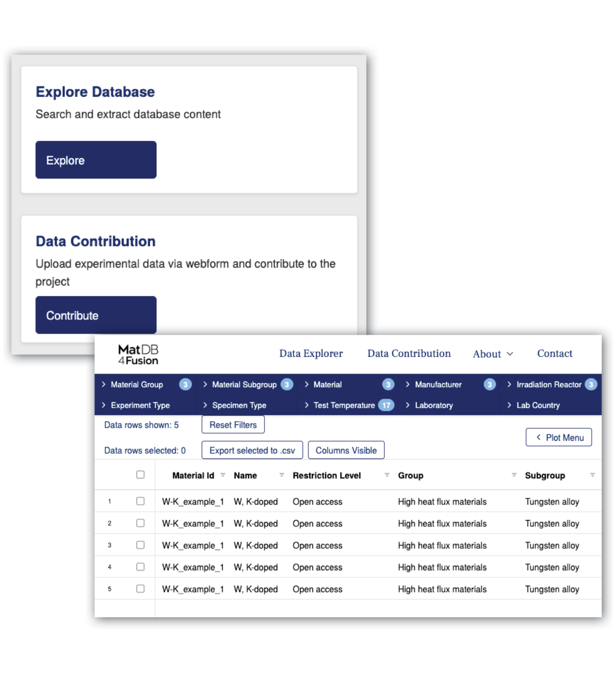Screen dimensions: 616x680
Task: Click the Material Id column filter icon
Action: (x=223, y=475)
